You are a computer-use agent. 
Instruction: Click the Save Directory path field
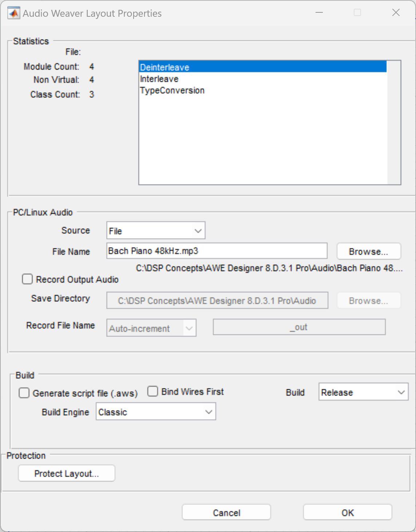(x=217, y=301)
